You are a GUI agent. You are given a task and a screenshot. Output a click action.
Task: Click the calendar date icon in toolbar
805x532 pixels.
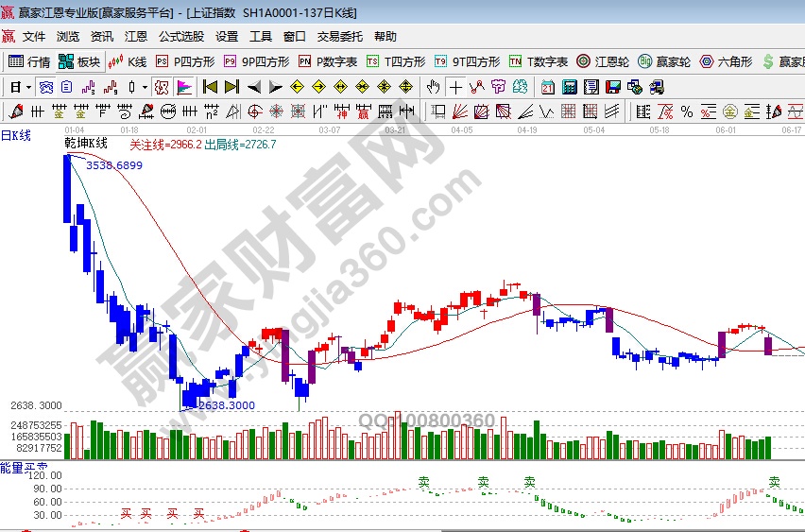548,87
